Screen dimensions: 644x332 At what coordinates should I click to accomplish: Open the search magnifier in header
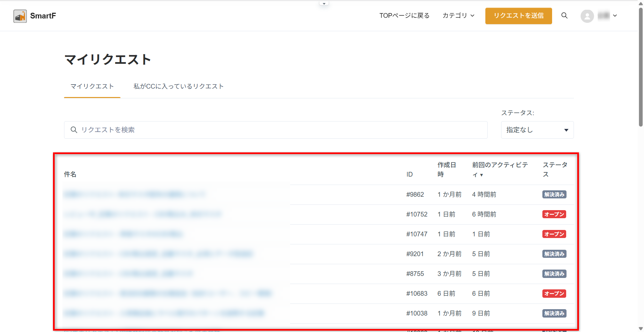564,16
